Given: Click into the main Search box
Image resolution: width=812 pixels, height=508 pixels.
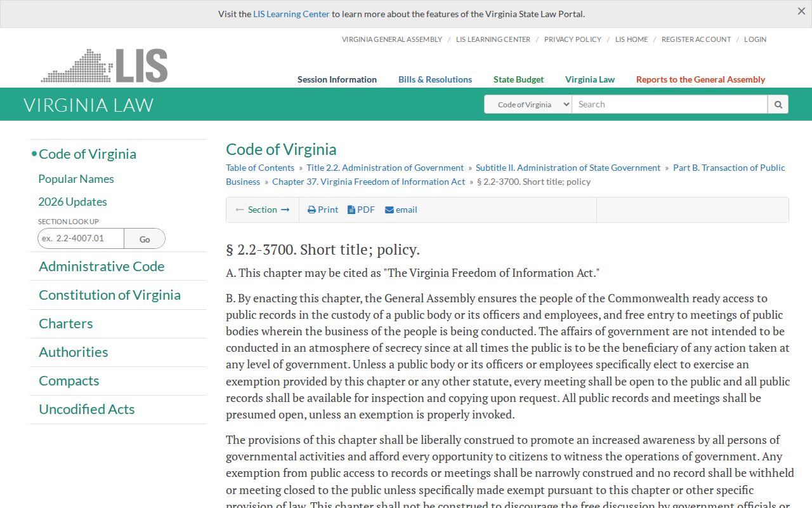Looking at the screenshot, I should (669, 104).
